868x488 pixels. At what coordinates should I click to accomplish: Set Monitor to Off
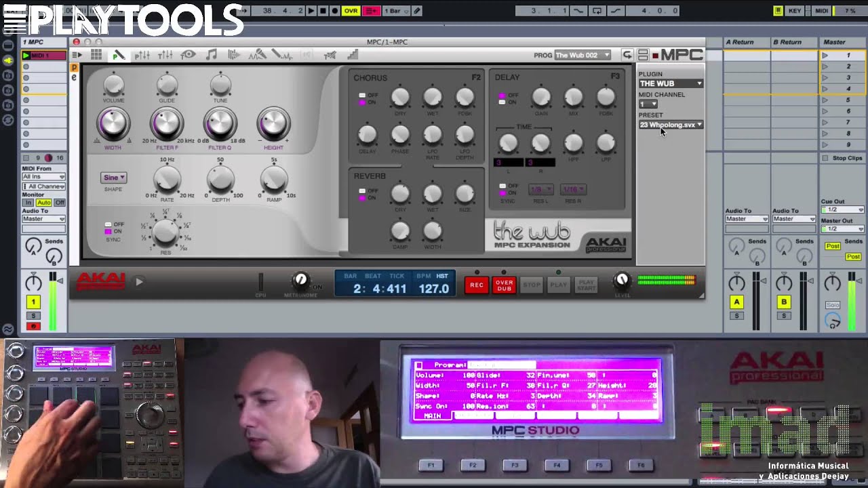pyautogui.click(x=60, y=203)
